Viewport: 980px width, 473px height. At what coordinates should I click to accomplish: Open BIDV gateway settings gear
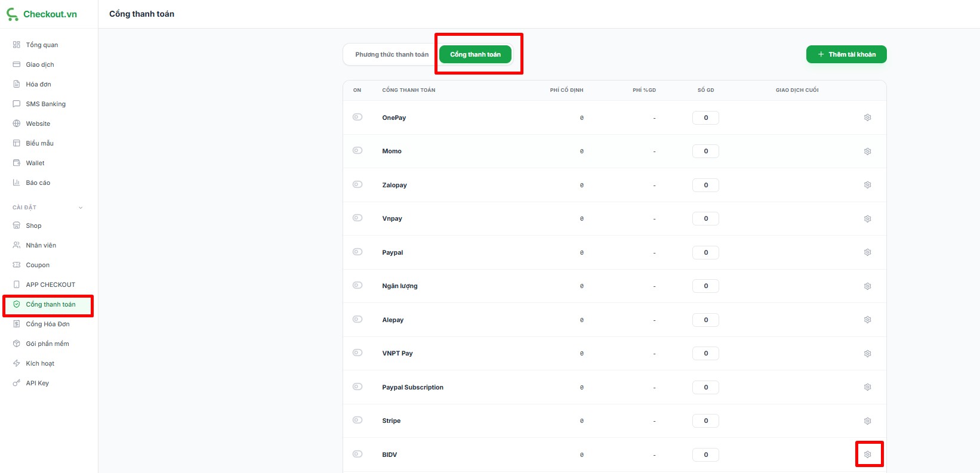pos(867,455)
